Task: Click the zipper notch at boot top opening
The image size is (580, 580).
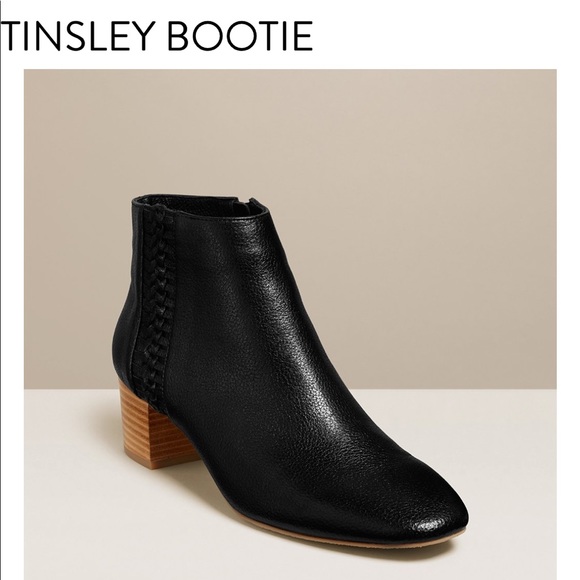Action: pos(243,203)
